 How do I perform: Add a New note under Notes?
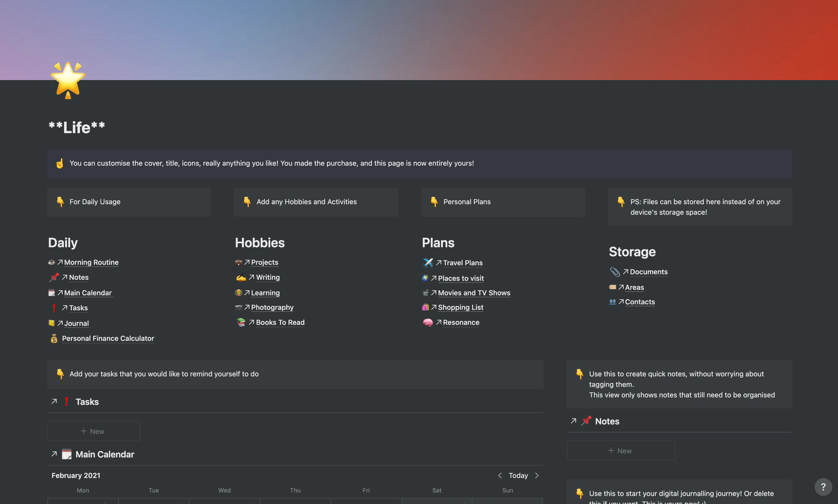click(x=621, y=451)
